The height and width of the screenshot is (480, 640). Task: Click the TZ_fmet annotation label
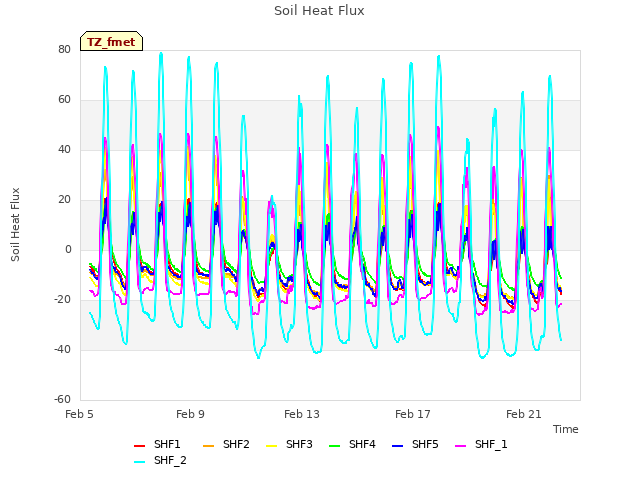111,42
